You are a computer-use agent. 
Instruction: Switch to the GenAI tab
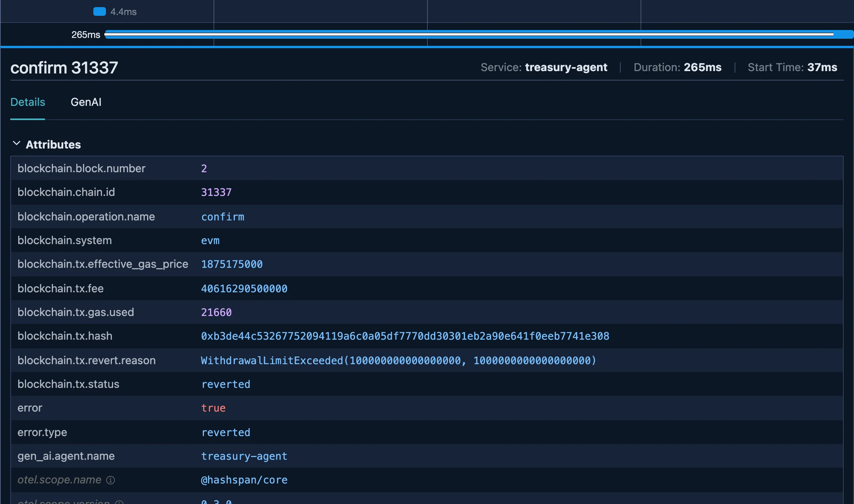point(86,102)
